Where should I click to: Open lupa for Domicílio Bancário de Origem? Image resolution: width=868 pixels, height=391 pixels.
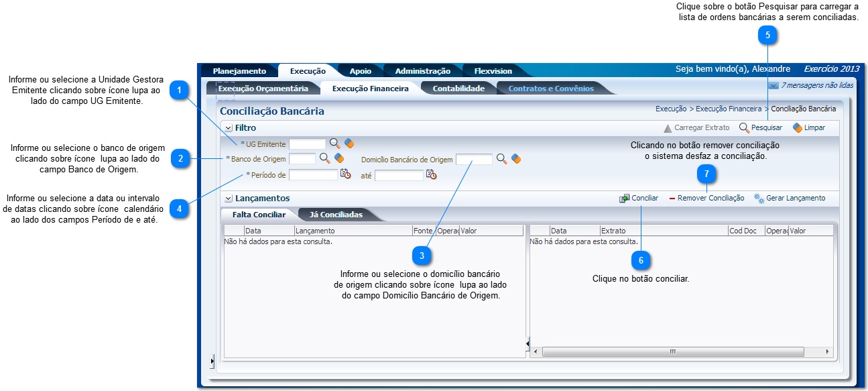pos(501,159)
